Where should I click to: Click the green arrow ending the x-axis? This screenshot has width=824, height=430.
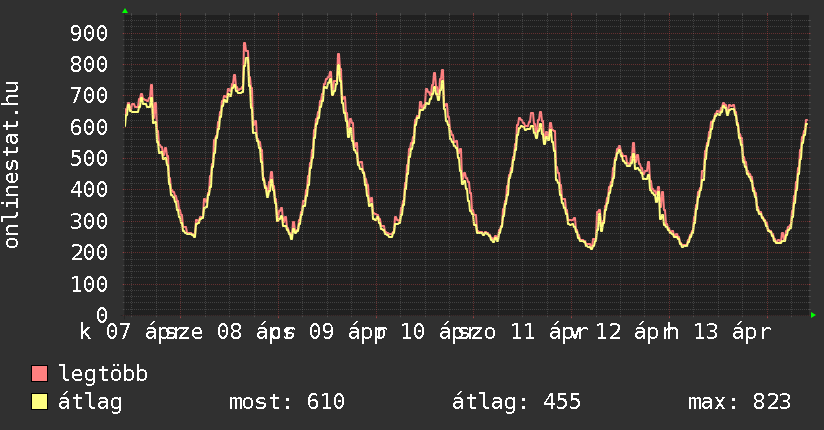click(813, 315)
